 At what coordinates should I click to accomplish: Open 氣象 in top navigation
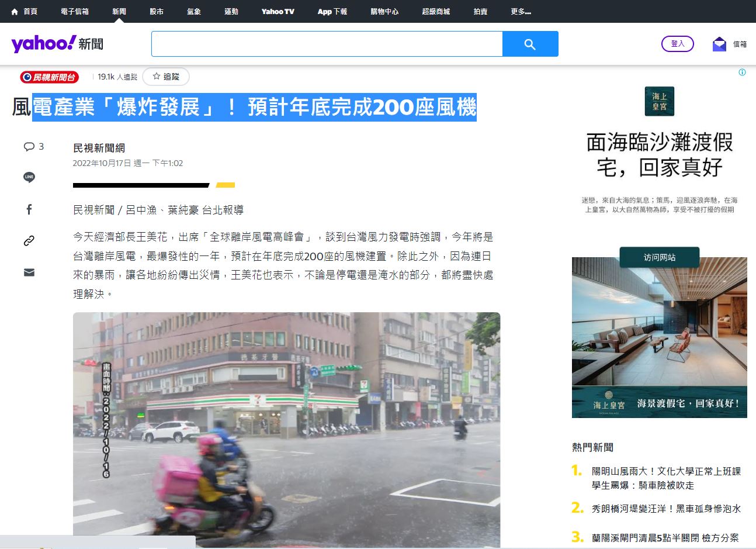point(194,12)
